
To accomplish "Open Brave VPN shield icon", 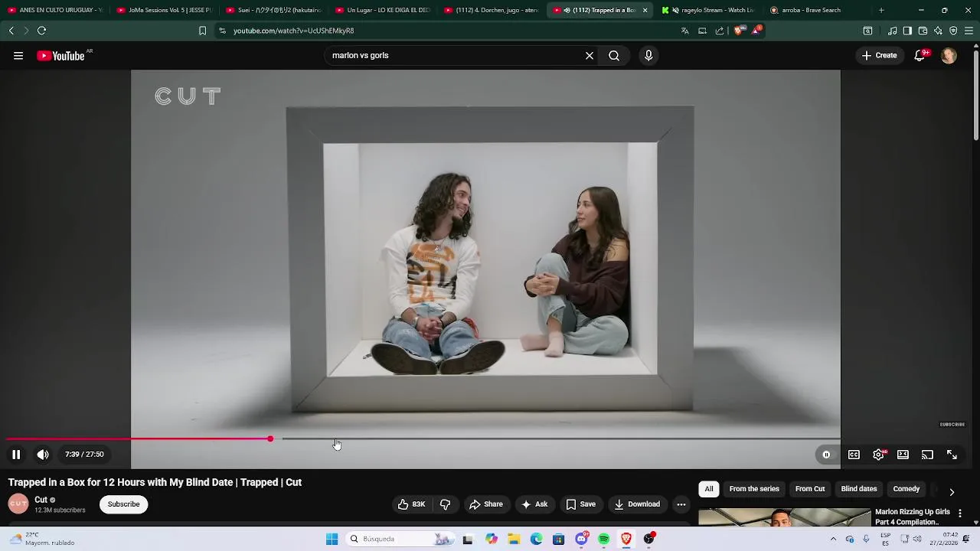I will click(x=953, y=31).
